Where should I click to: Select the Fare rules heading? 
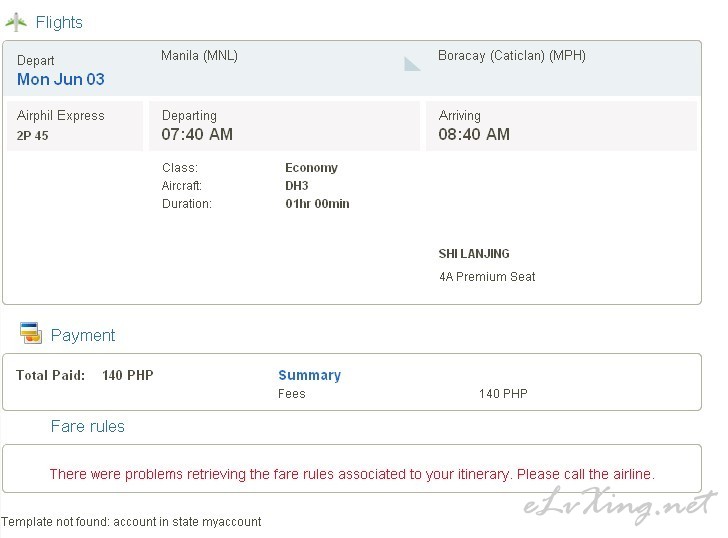[88, 426]
